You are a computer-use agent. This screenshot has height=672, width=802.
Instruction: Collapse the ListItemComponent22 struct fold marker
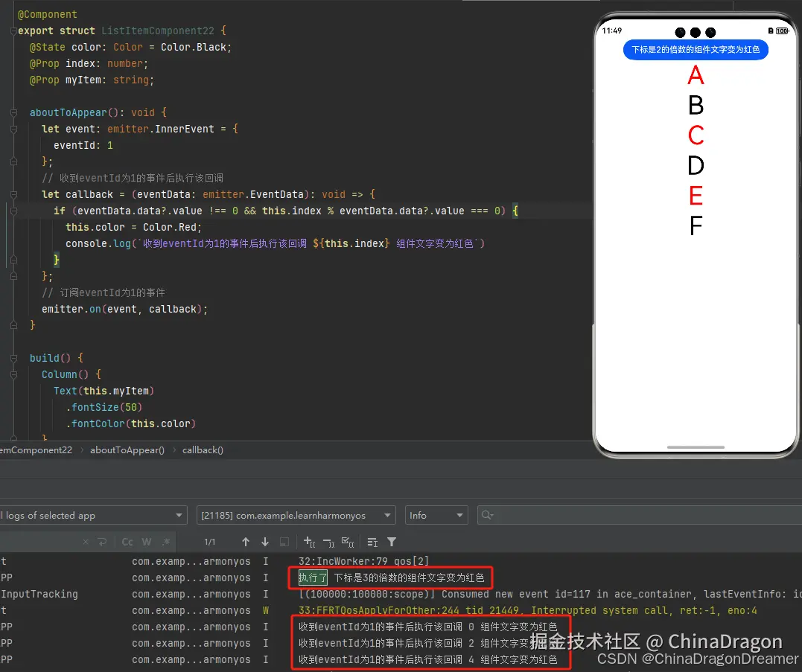[x=13, y=31]
